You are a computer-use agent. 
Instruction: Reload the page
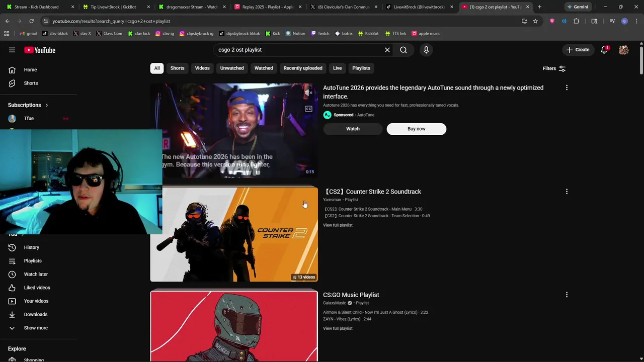pos(31,21)
